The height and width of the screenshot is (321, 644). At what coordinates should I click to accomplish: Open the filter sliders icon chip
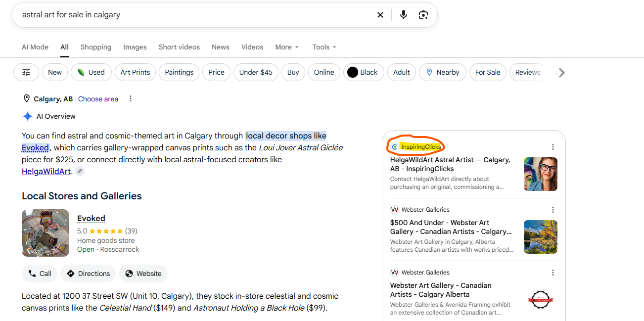[26, 72]
